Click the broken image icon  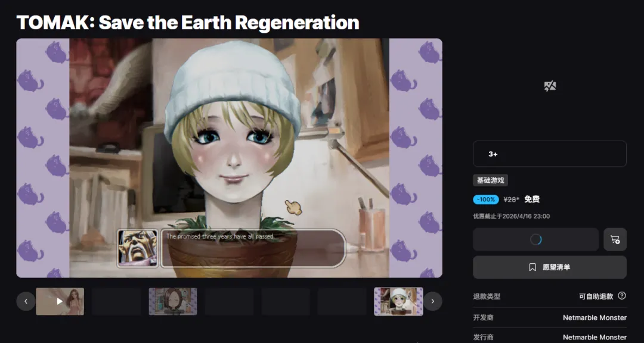click(x=550, y=86)
